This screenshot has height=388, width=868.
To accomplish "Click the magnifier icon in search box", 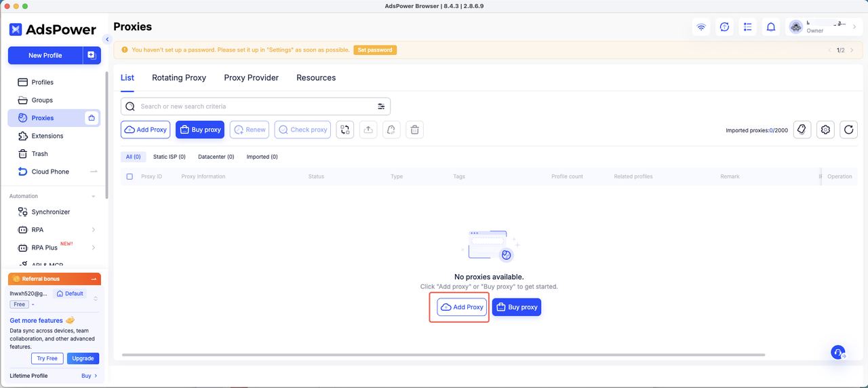I will coord(130,106).
